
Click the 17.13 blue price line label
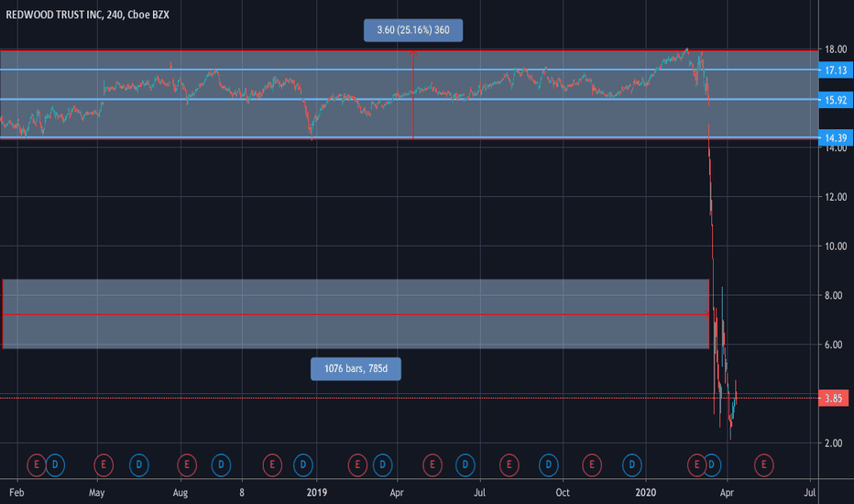[836, 71]
